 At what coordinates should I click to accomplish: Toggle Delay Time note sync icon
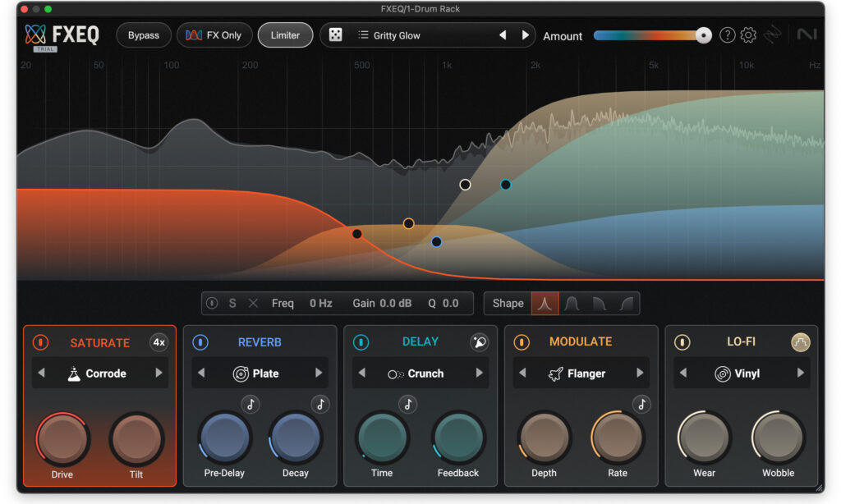(x=407, y=404)
